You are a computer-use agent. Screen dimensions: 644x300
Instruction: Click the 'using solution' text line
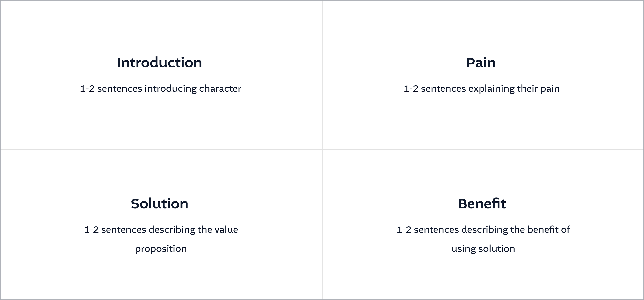[x=483, y=249]
